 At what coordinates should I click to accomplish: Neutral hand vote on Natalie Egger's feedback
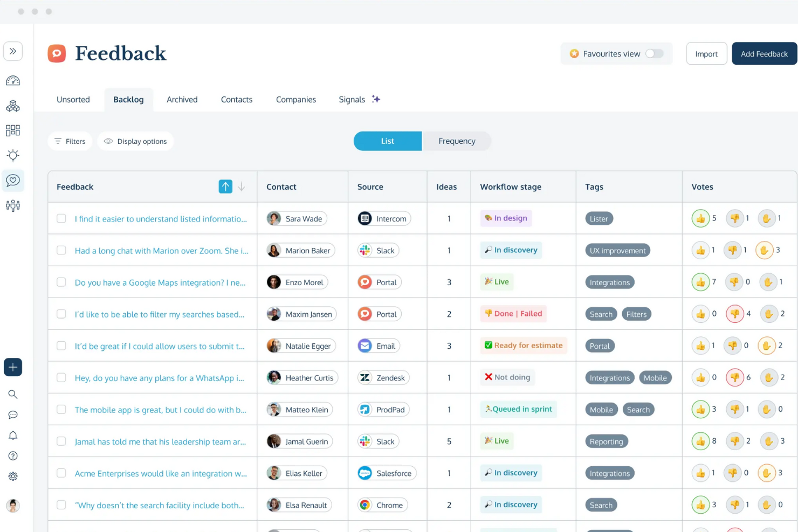(x=767, y=346)
